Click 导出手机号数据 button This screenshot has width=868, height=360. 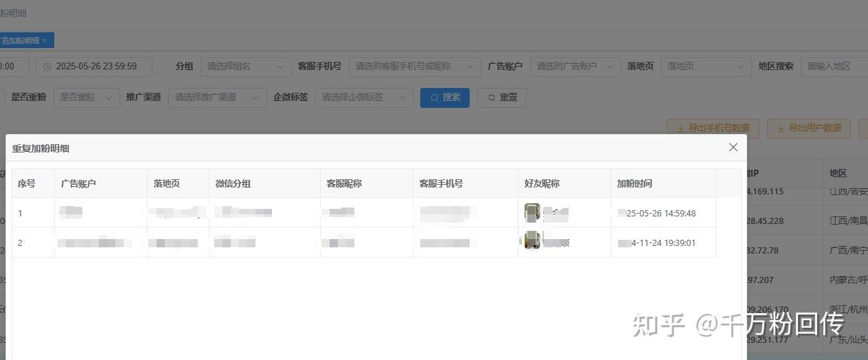(x=713, y=128)
